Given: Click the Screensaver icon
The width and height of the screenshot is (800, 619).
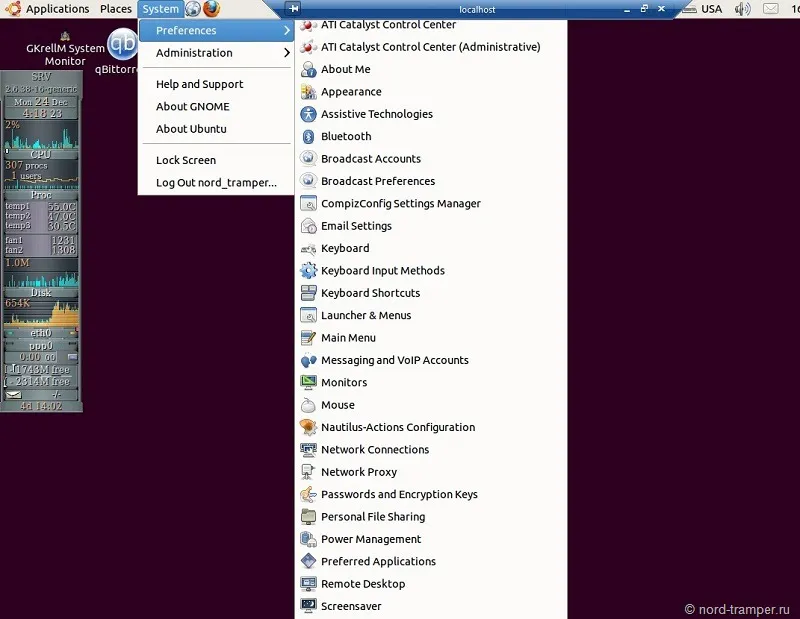Looking at the screenshot, I should coord(308,606).
